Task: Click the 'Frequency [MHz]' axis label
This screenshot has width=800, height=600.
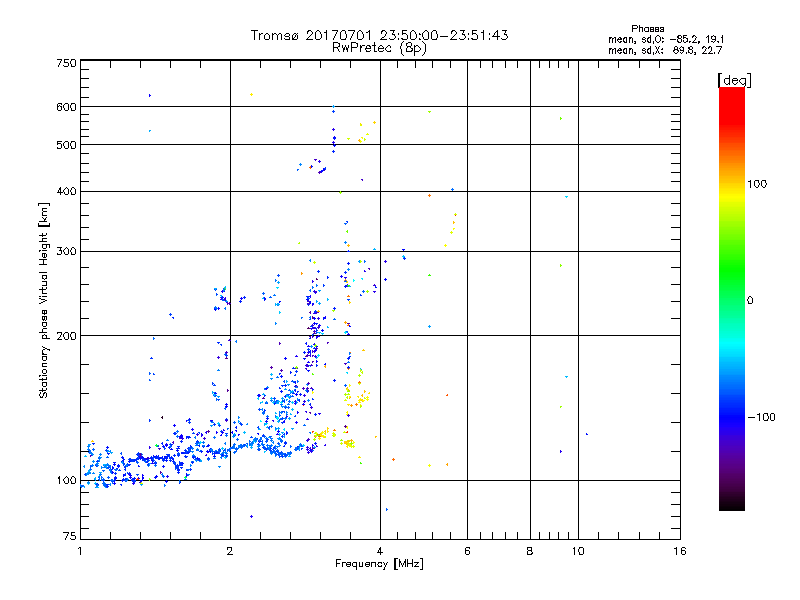Action: (379, 563)
